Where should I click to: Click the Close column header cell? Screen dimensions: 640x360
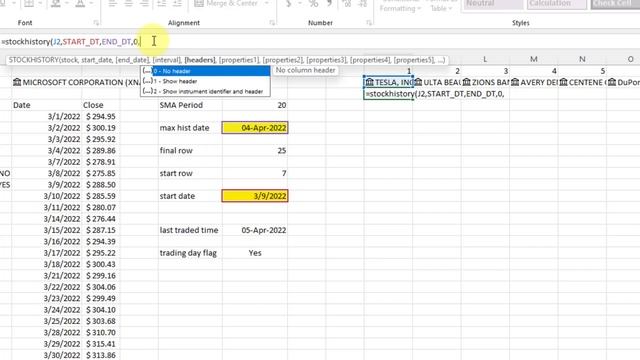click(x=100, y=105)
